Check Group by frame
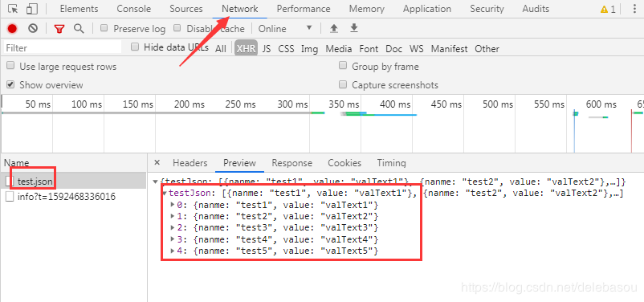Screen dimensions: 644x302 click(x=343, y=66)
